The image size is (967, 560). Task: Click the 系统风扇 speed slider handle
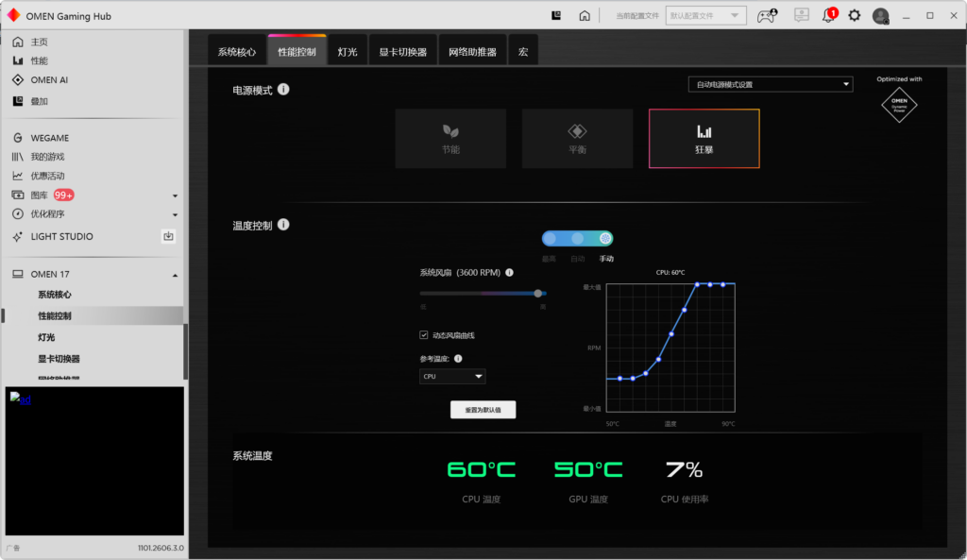click(x=538, y=294)
